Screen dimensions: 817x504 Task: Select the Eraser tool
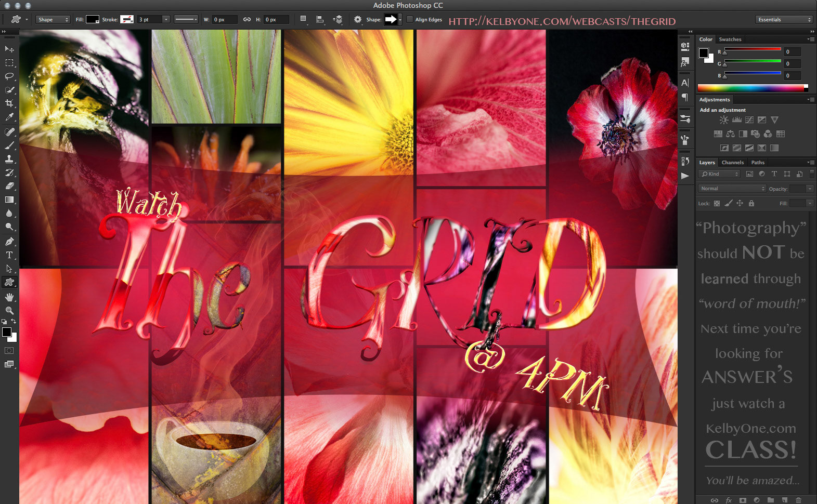pos(9,186)
